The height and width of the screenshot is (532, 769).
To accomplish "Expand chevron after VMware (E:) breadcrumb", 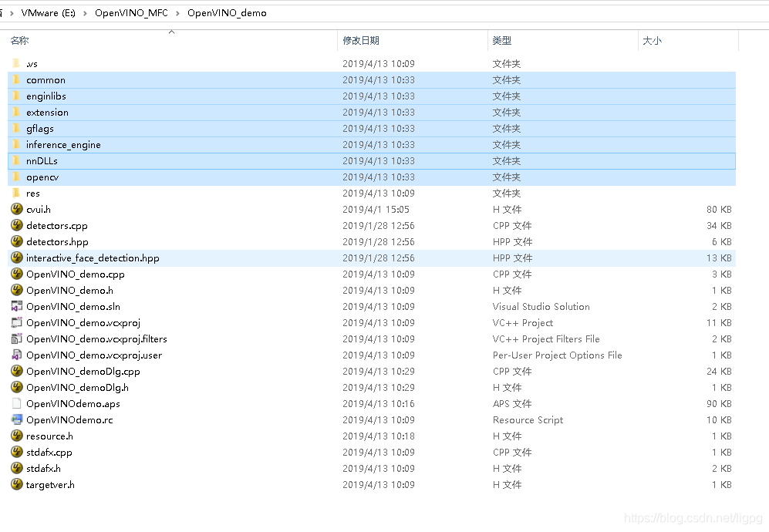I will click(86, 13).
